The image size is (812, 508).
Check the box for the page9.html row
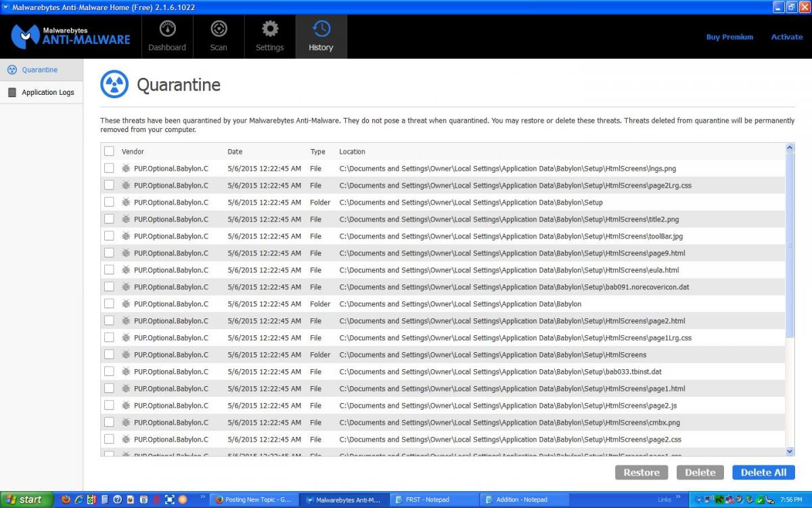click(x=109, y=253)
